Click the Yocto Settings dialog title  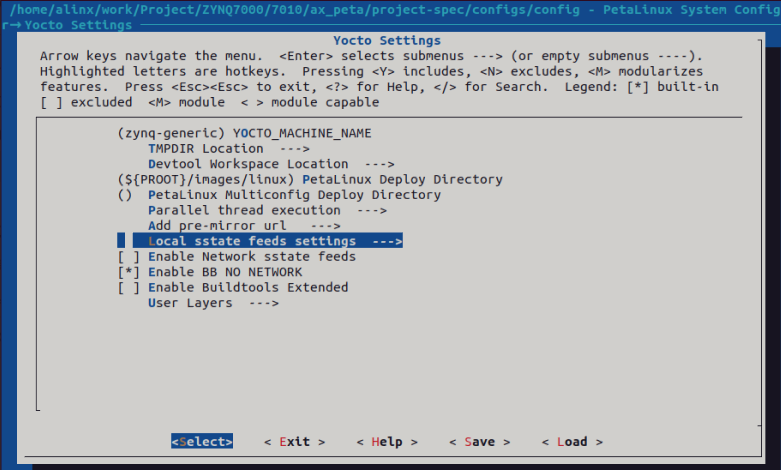point(387,40)
